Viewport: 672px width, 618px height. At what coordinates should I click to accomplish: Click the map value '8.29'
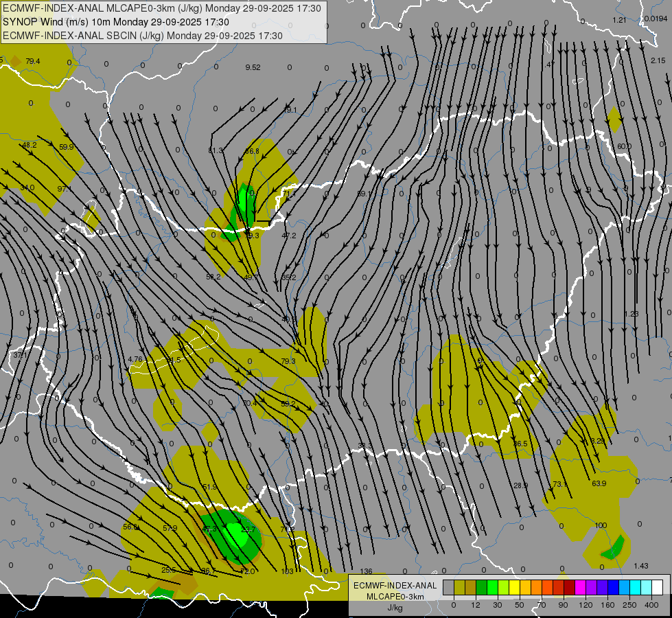tap(598, 440)
